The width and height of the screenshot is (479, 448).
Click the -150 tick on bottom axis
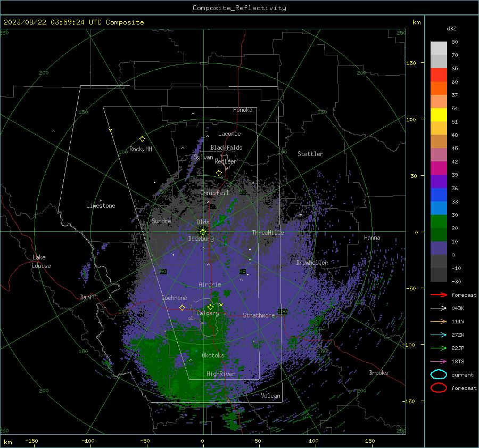click(x=31, y=441)
